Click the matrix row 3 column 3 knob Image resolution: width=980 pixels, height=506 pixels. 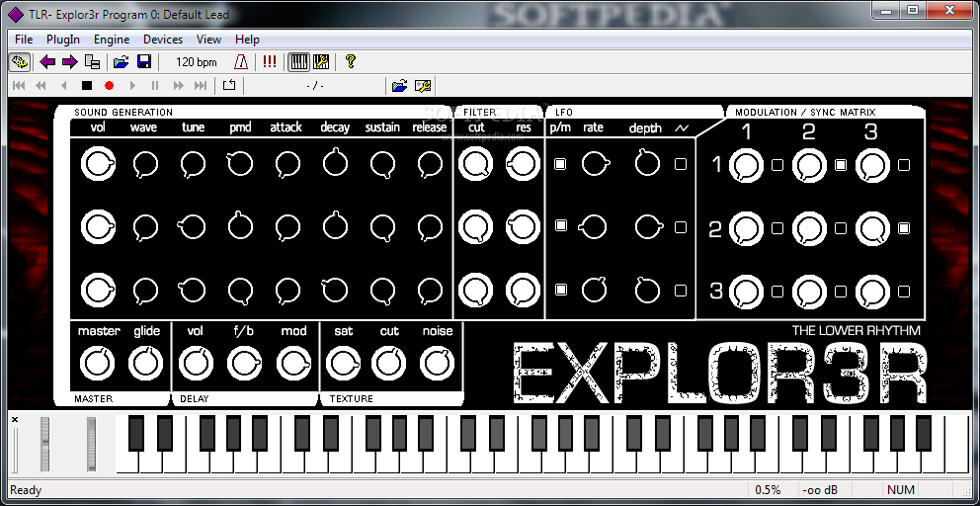[872, 292]
